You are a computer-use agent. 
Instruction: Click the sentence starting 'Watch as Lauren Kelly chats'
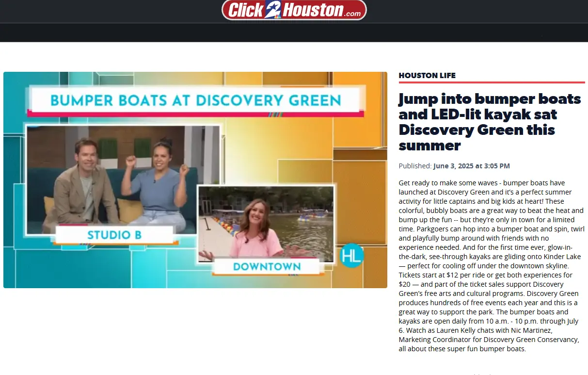tap(489, 340)
